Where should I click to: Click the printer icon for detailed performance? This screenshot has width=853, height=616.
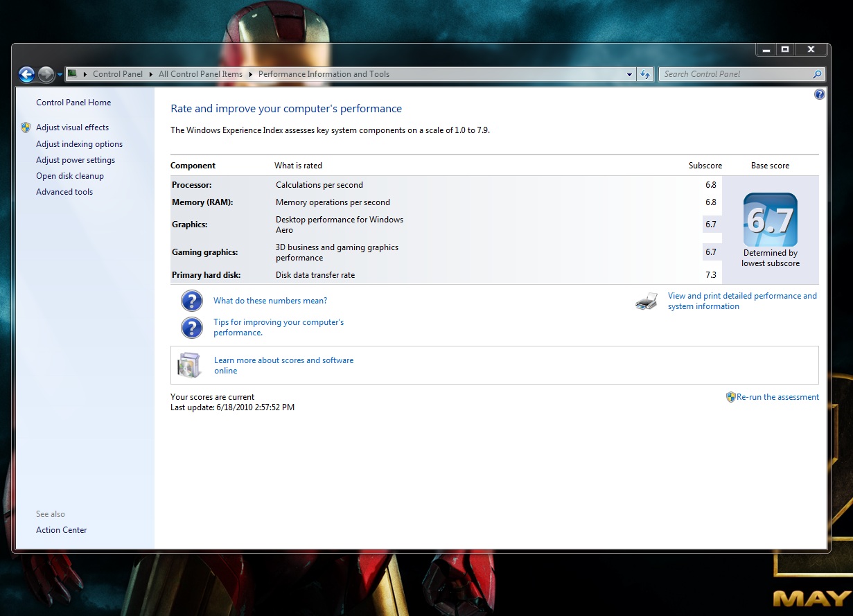(x=647, y=301)
